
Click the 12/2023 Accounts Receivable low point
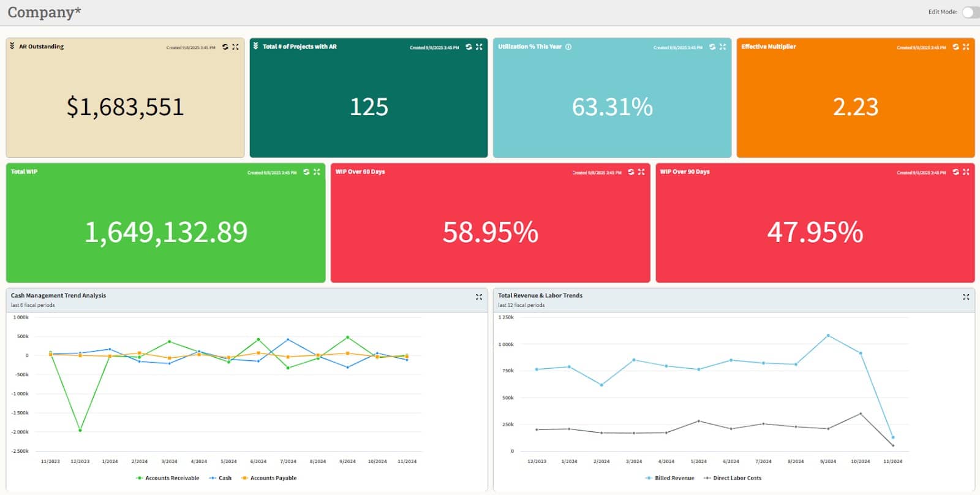[x=80, y=430]
